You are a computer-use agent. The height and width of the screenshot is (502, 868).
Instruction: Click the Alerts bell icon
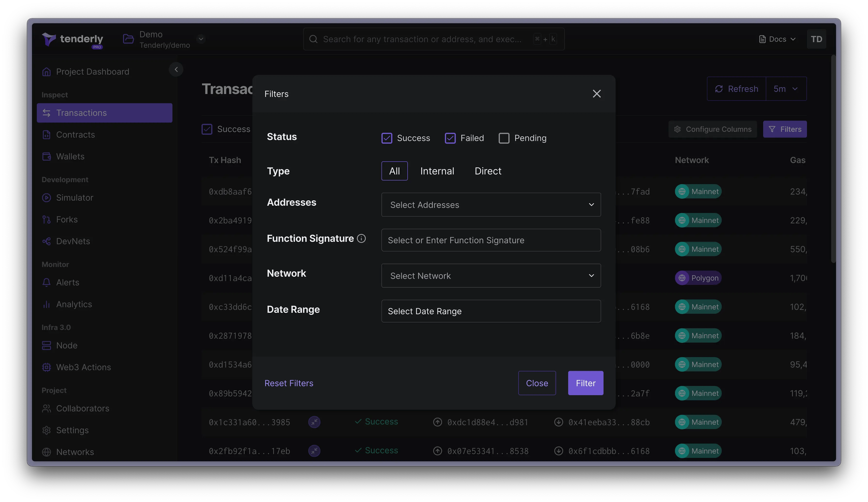click(x=46, y=282)
